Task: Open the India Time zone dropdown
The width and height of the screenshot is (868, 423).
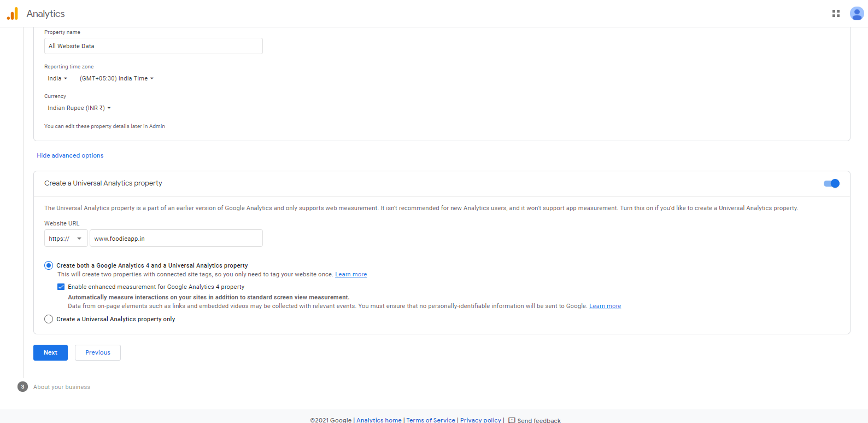Action: tap(116, 78)
